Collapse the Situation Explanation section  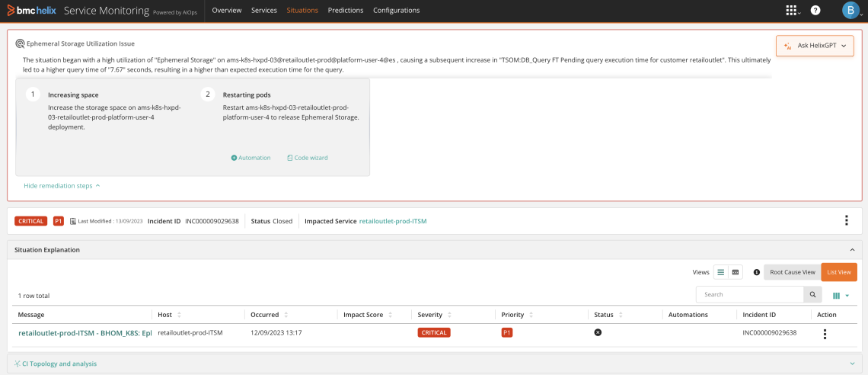(852, 249)
